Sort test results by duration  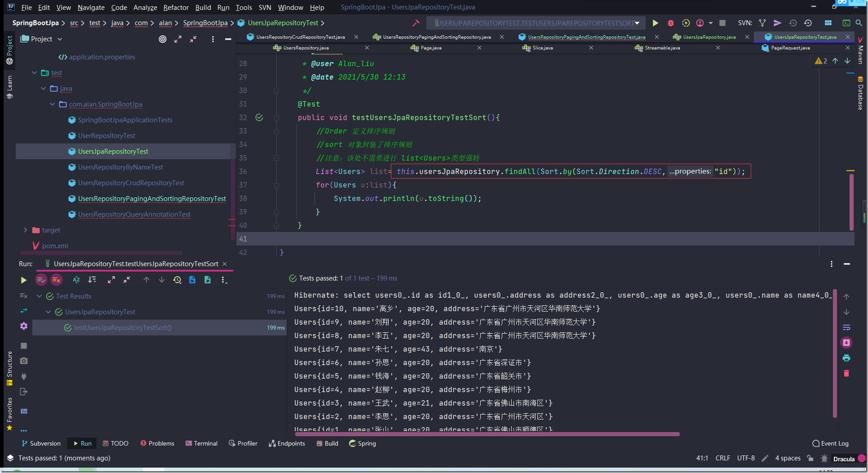coord(92,280)
